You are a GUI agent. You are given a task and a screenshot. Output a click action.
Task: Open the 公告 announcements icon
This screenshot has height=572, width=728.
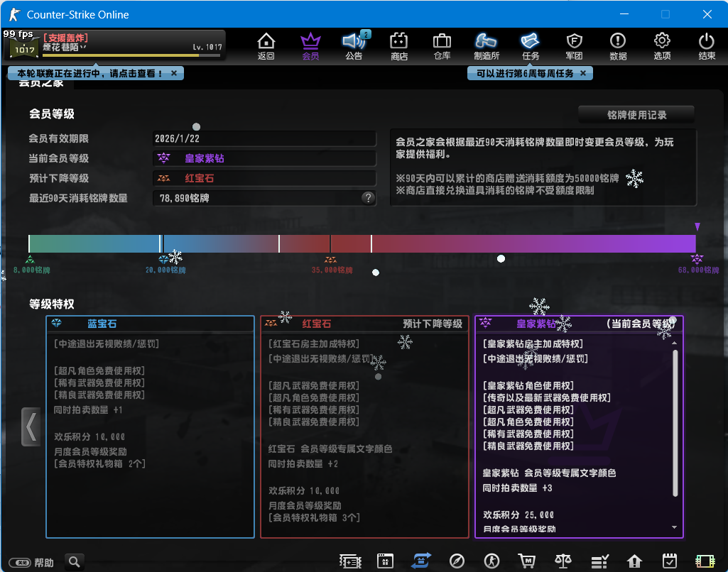coord(354,46)
